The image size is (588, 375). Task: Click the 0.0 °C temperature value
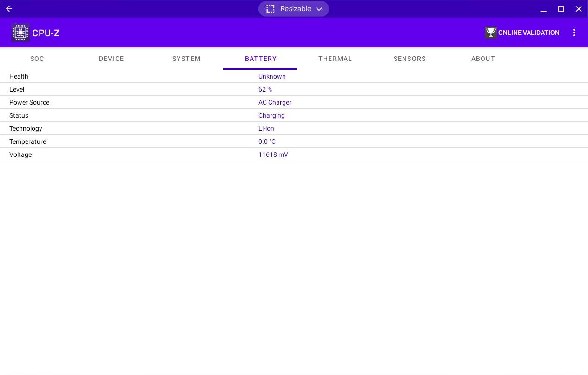pyautogui.click(x=267, y=141)
